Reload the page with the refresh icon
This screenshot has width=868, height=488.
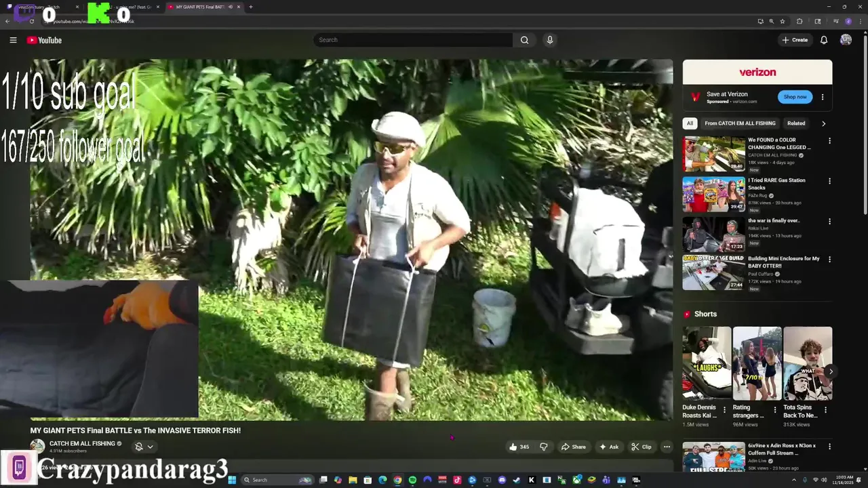31,21
